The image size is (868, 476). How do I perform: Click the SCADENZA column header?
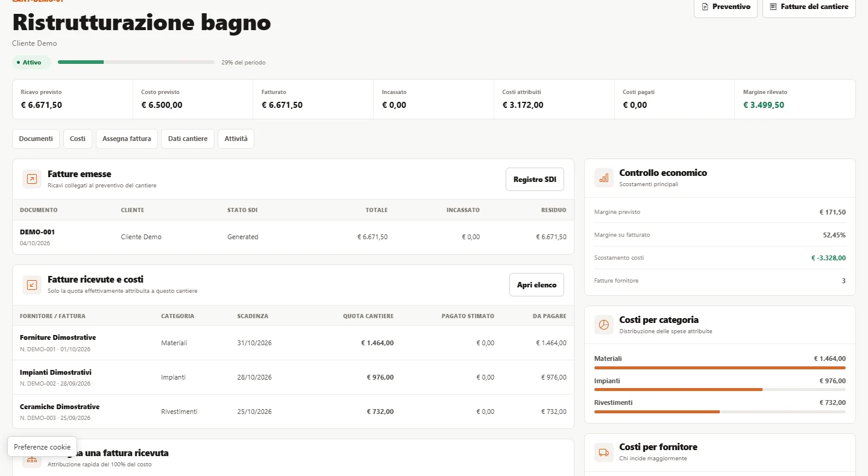pos(253,316)
